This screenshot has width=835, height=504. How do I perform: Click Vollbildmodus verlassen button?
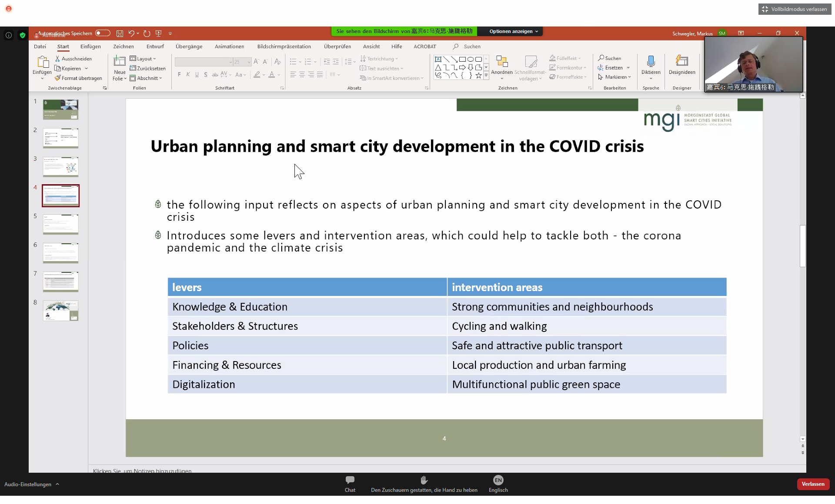(x=795, y=9)
